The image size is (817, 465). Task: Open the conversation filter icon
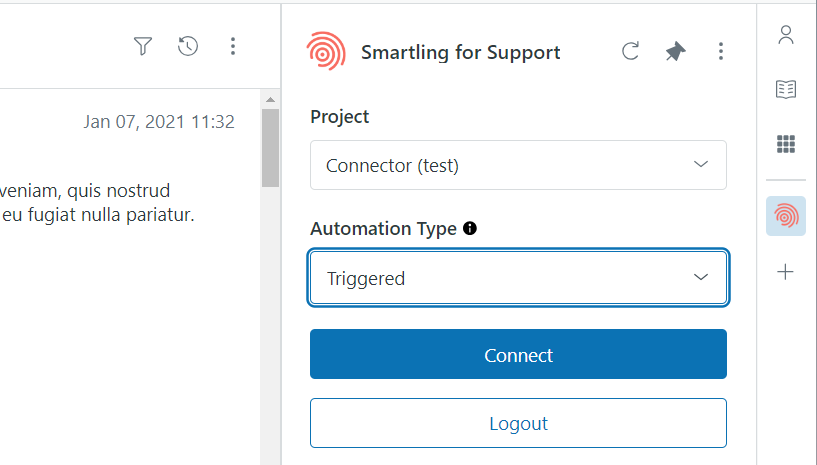pos(143,46)
